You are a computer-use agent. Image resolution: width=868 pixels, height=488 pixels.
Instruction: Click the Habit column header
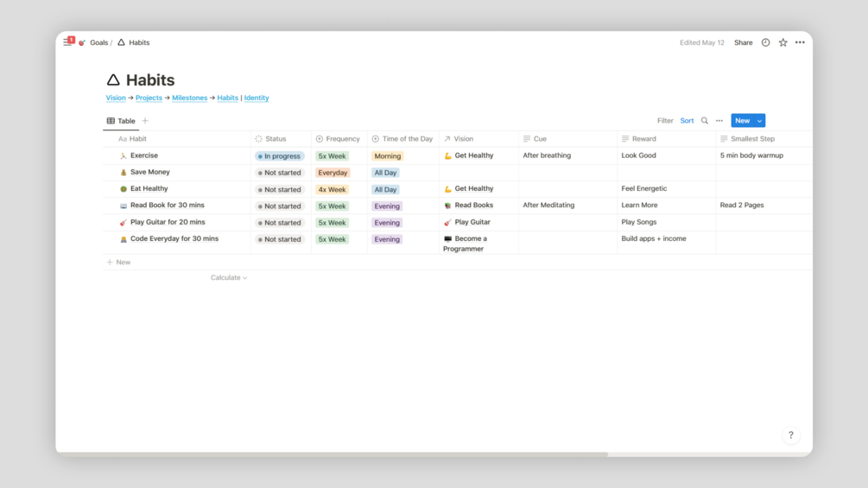pos(177,139)
